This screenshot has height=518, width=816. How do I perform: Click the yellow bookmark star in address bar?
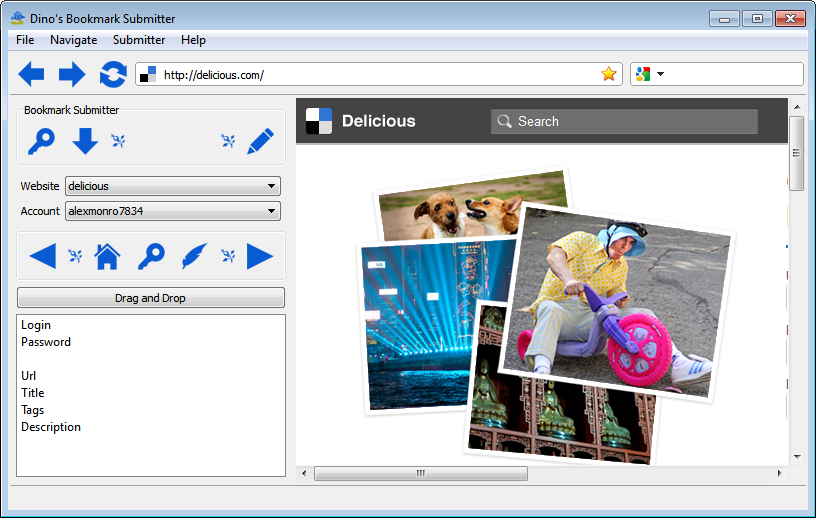pyautogui.click(x=608, y=74)
